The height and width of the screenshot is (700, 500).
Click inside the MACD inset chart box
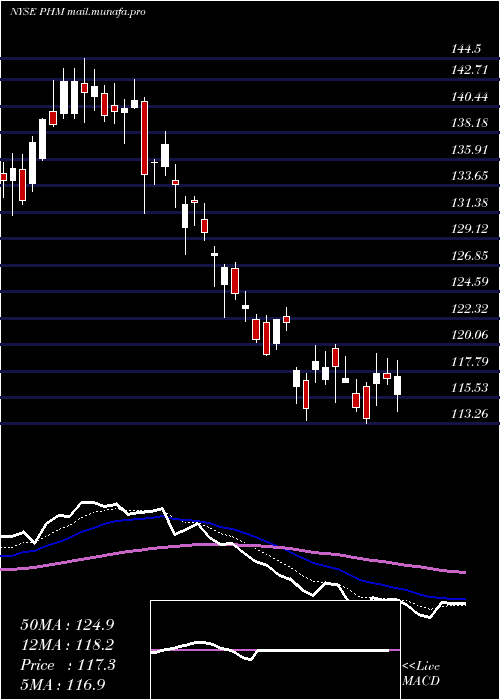point(275,650)
